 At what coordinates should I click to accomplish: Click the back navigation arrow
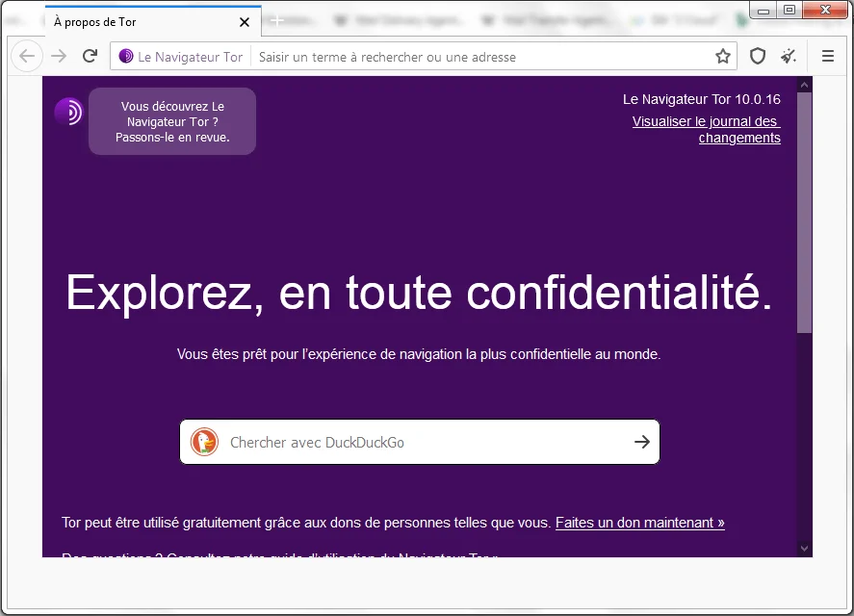click(x=27, y=56)
